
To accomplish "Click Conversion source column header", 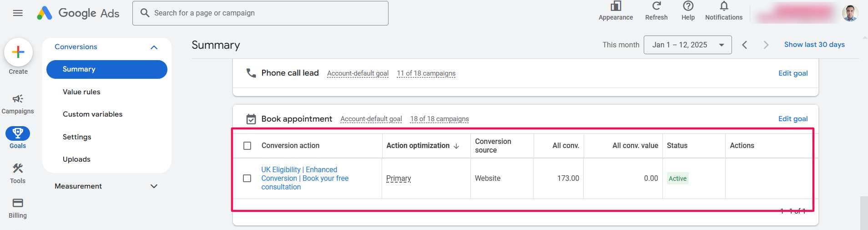I will tap(493, 146).
